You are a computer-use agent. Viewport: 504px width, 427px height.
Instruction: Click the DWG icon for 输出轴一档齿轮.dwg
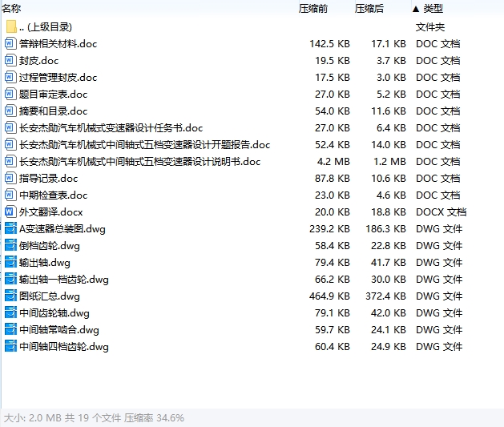click(10, 280)
